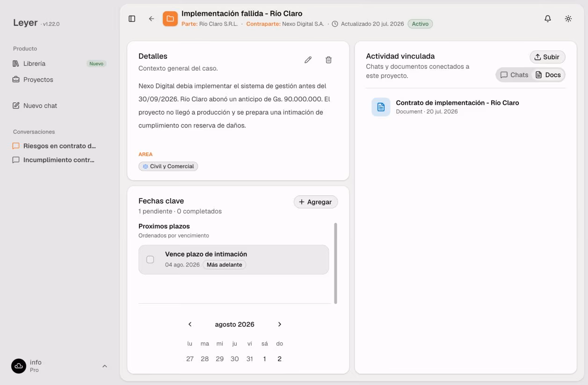Open conversation Riesgos en contrato d…
Screen dimensions: 588x385
(x=60, y=146)
